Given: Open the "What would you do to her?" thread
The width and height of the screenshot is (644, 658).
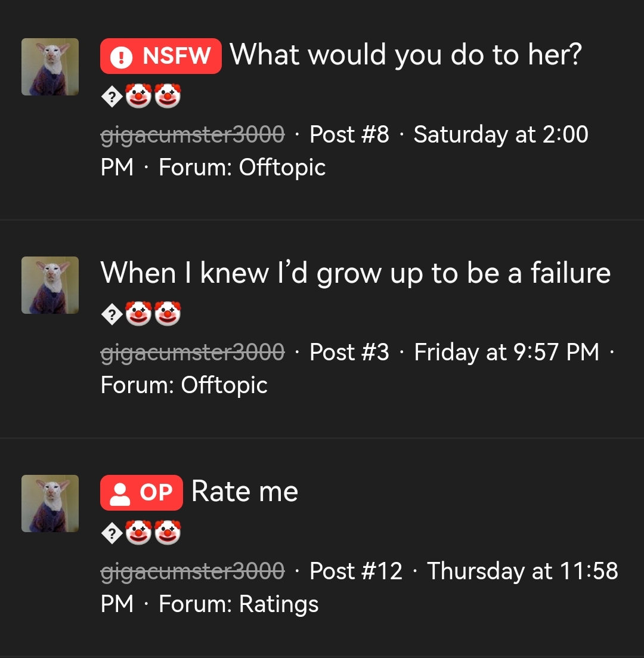Looking at the screenshot, I should (x=405, y=55).
